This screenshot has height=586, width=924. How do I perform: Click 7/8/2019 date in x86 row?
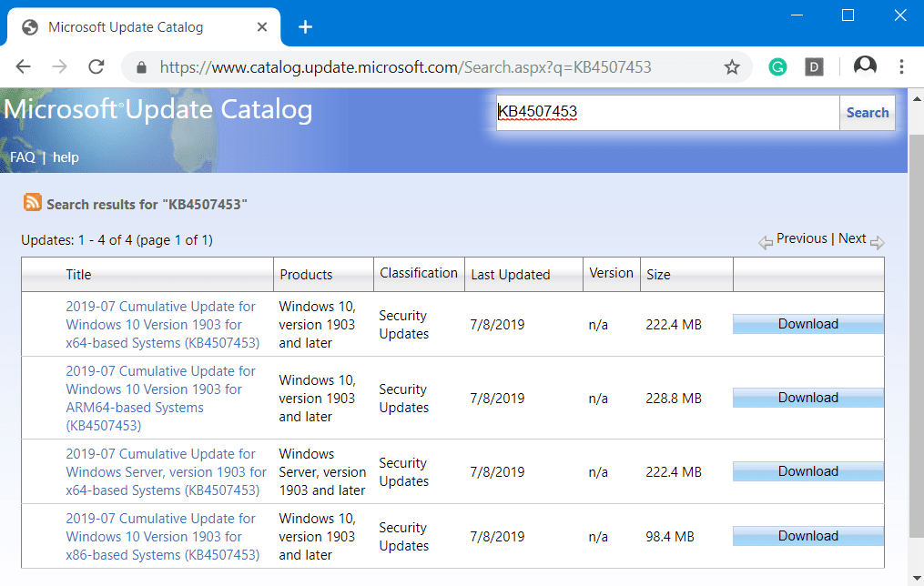497,537
